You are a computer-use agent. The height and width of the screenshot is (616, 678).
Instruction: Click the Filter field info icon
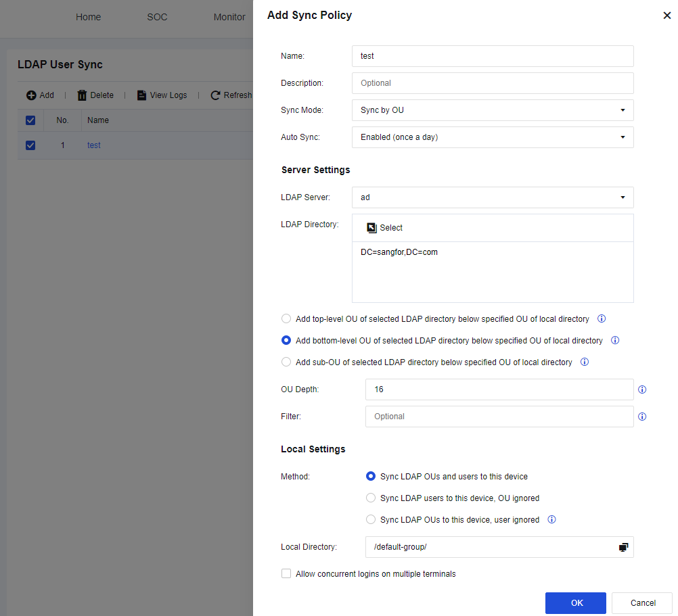pos(642,417)
